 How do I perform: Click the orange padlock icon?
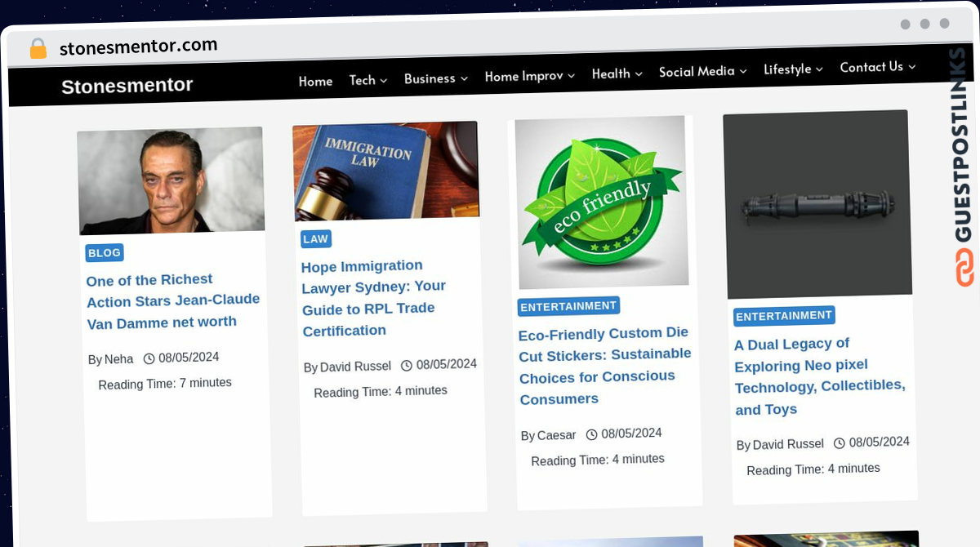click(38, 49)
